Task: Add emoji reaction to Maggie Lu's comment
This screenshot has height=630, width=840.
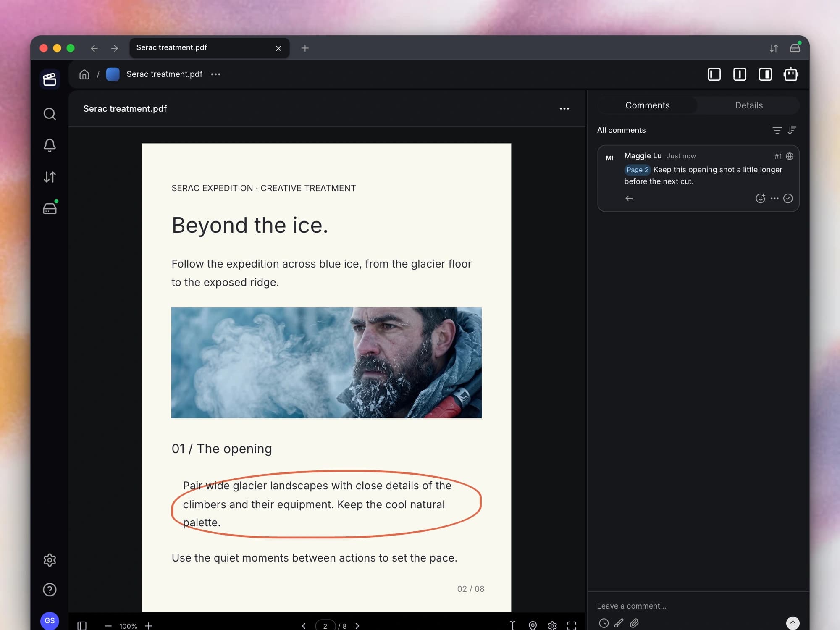Action: tap(760, 198)
